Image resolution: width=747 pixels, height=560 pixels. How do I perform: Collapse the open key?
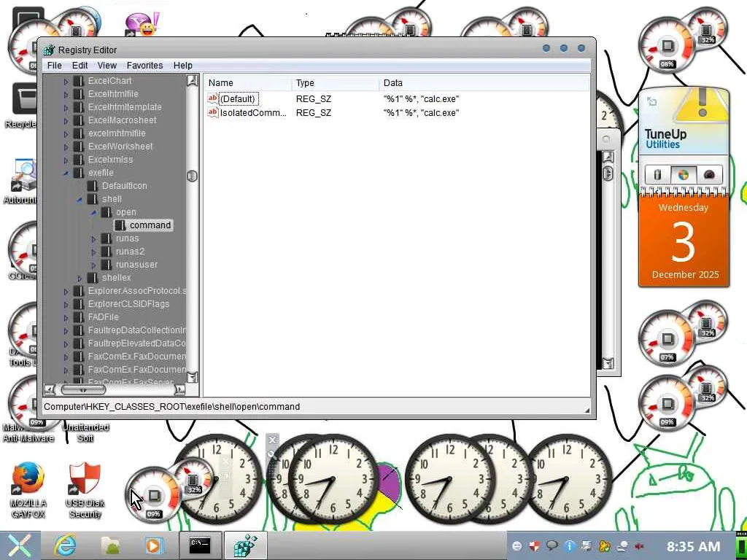94,212
